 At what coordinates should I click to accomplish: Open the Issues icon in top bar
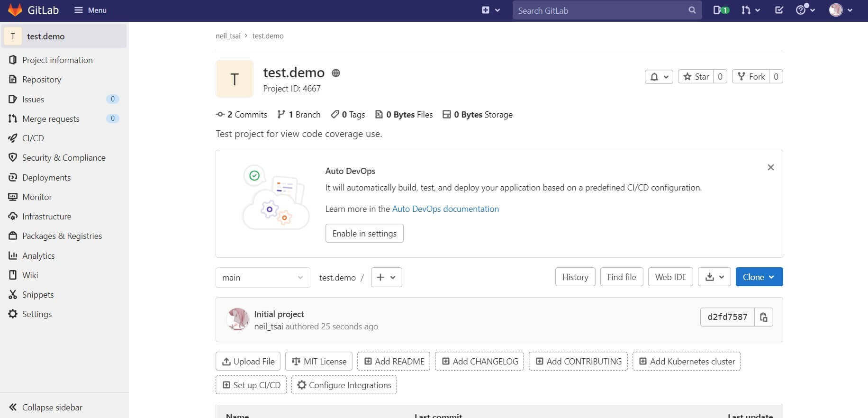(x=721, y=10)
